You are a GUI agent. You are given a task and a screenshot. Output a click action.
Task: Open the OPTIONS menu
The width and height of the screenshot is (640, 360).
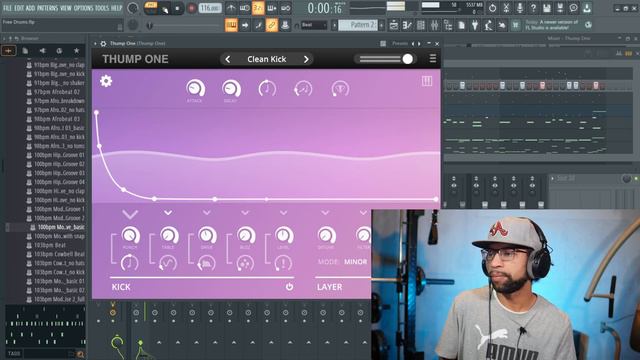[83, 8]
